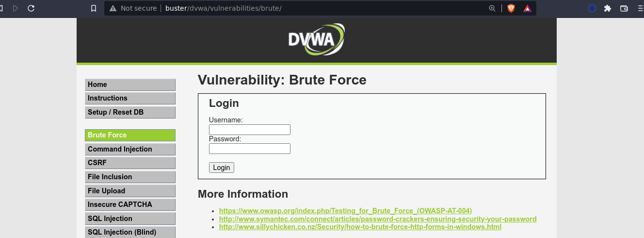Click the Not secure warning icon
The height and width of the screenshot is (238, 644).
[x=113, y=8]
